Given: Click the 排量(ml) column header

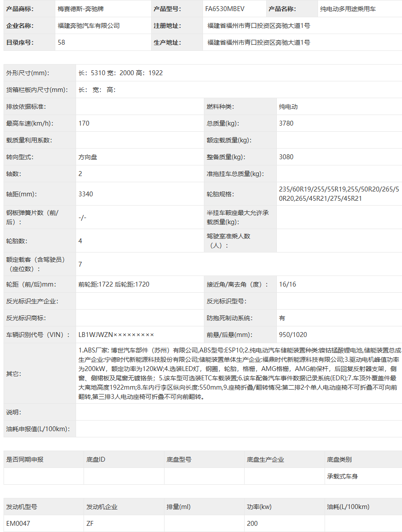Looking at the screenshot, I should pos(179,507).
